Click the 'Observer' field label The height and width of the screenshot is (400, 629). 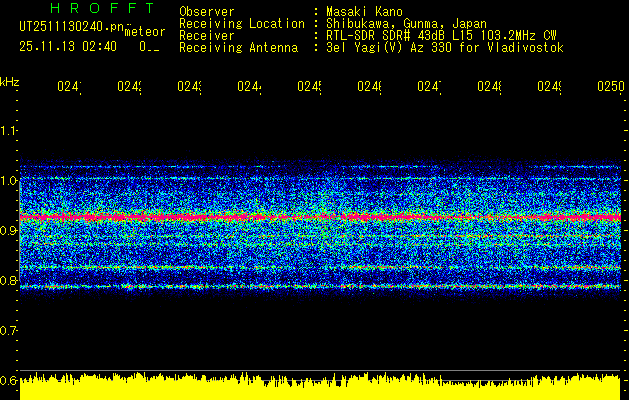(x=207, y=12)
